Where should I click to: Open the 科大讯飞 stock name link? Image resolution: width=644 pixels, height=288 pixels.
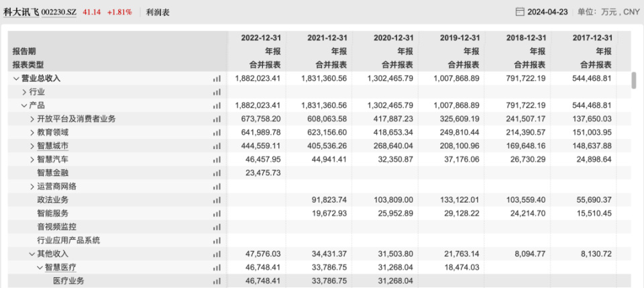[21, 12]
